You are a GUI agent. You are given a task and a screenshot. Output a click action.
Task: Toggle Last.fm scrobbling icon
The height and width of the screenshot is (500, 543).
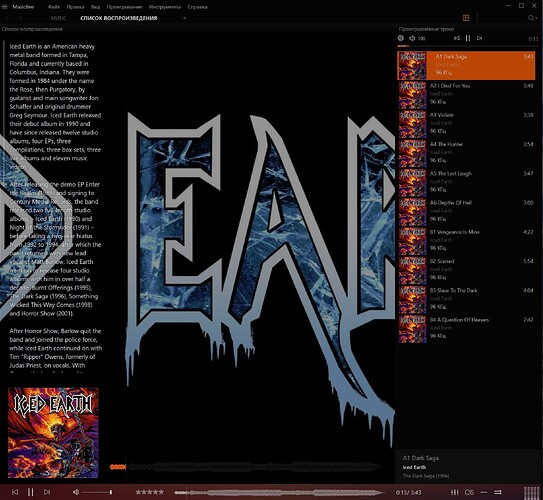(469, 492)
